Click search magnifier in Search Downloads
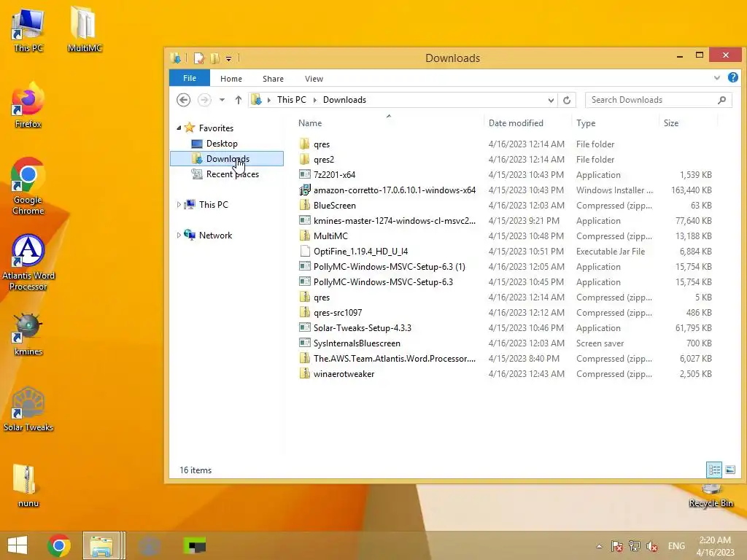 coord(721,100)
